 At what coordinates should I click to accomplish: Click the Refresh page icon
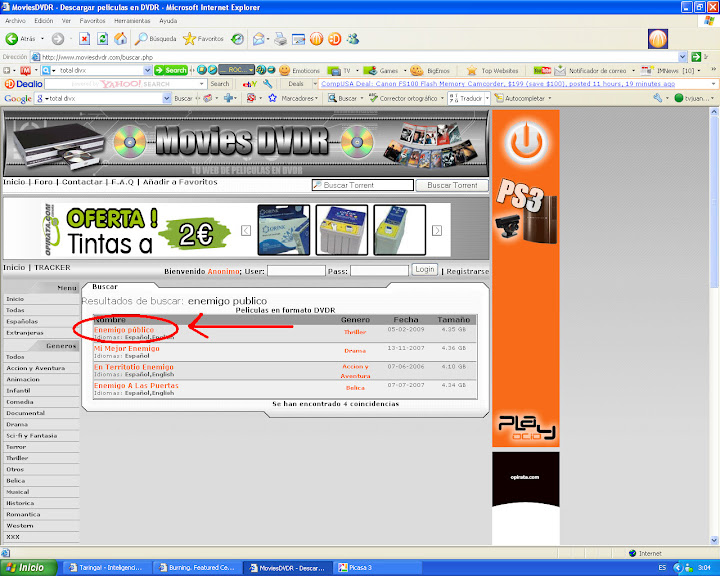pos(102,39)
